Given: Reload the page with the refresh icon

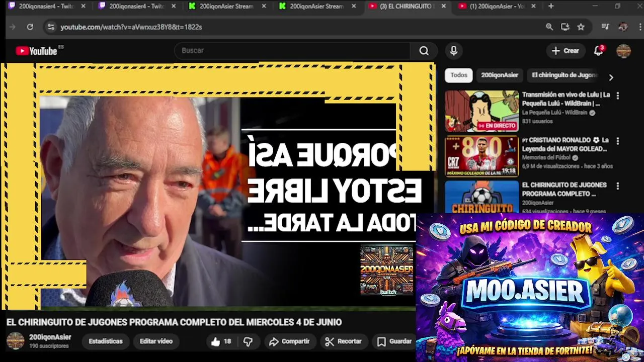Looking at the screenshot, I should pos(30,27).
